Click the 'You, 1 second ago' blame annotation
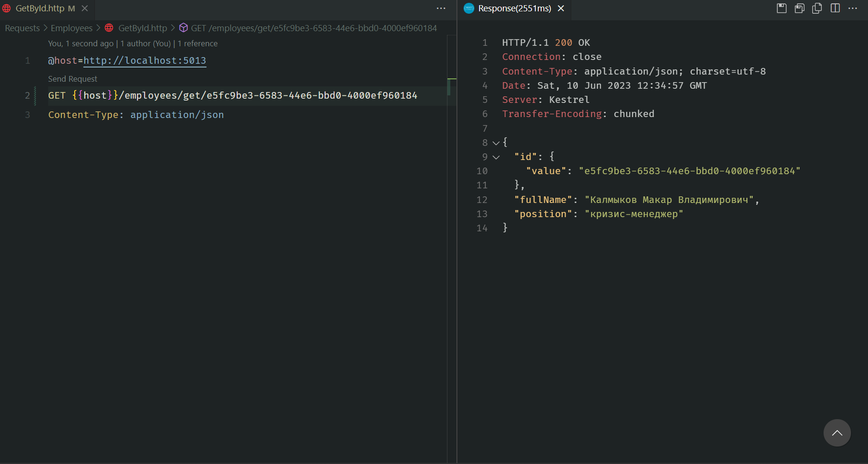This screenshot has height=464, width=868. (81, 43)
